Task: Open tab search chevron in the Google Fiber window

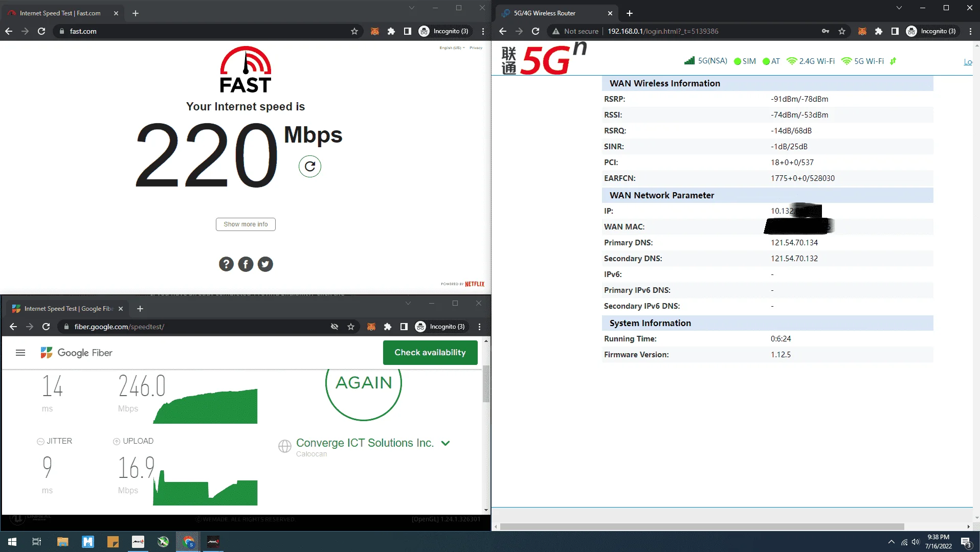Action: [408, 303]
